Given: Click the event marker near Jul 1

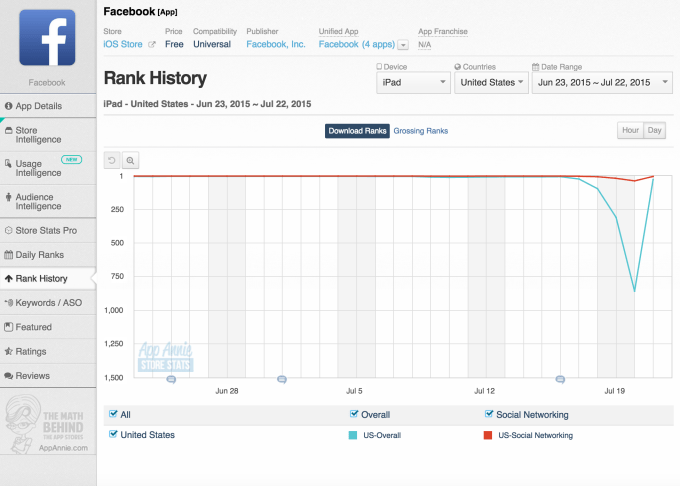Looking at the screenshot, I should 282,380.
